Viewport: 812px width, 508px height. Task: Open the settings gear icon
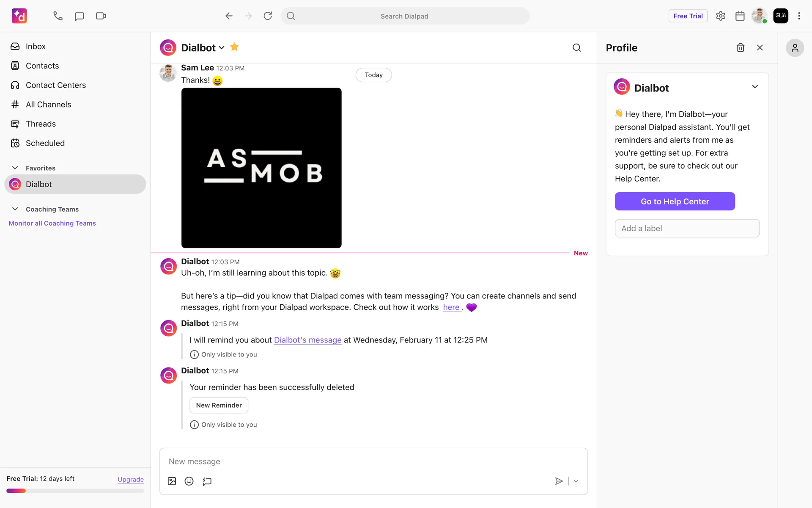pyautogui.click(x=721, y=16)
